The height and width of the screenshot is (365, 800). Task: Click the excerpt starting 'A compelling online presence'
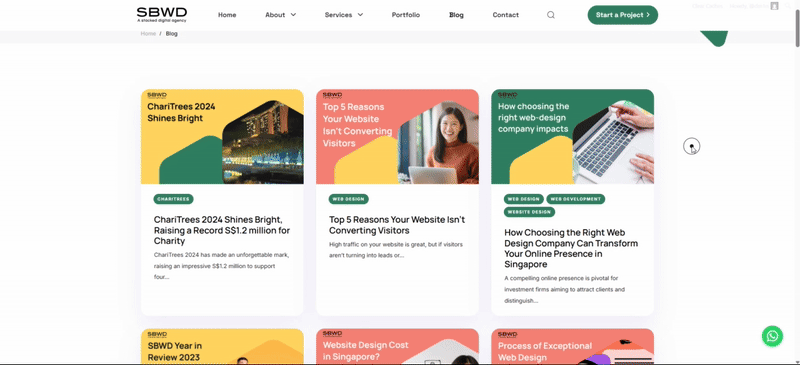(564, 289)
